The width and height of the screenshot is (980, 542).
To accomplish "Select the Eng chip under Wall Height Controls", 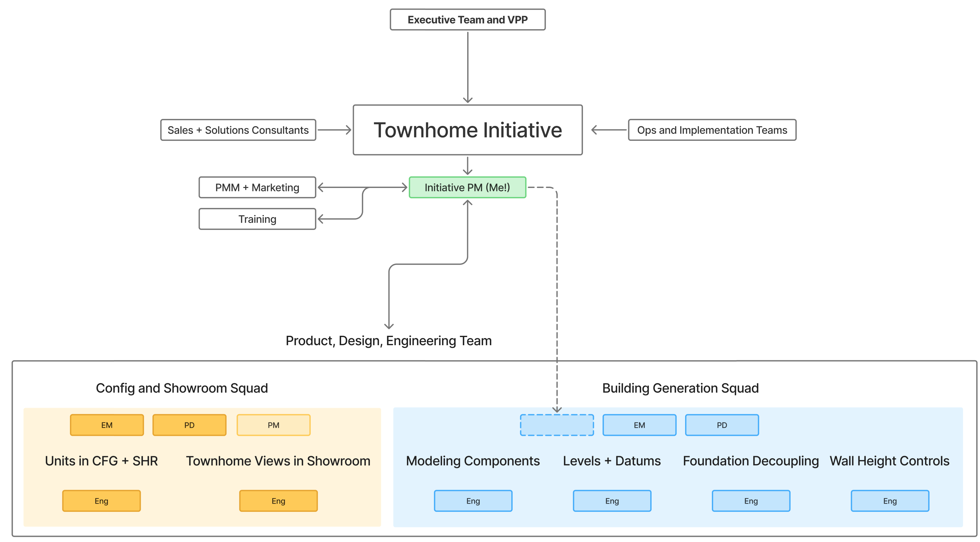I will click(x=890, y=501).
